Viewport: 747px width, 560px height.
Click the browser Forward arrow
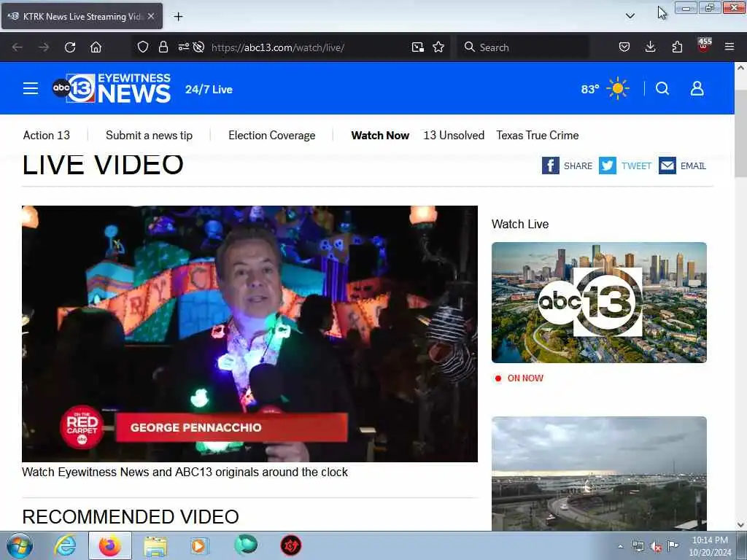[43, 47]
